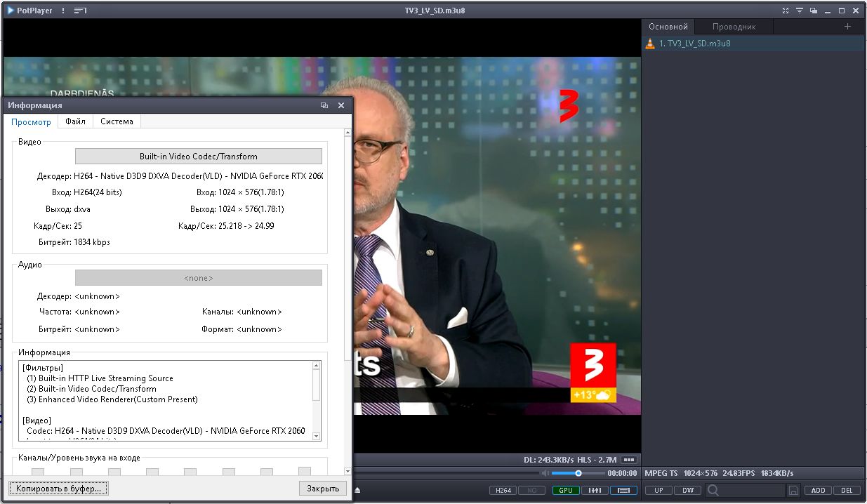Screen dimensions: 867x504
Task: Click the detach icon in the Информация dialog header
Action: pyautogui.click(x=324, y=105)
